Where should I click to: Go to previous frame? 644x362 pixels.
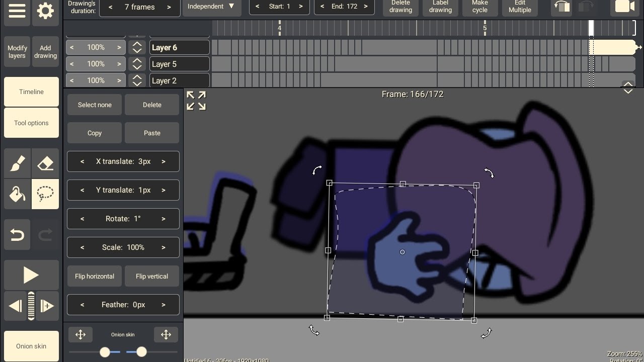(x=15, y=306)
